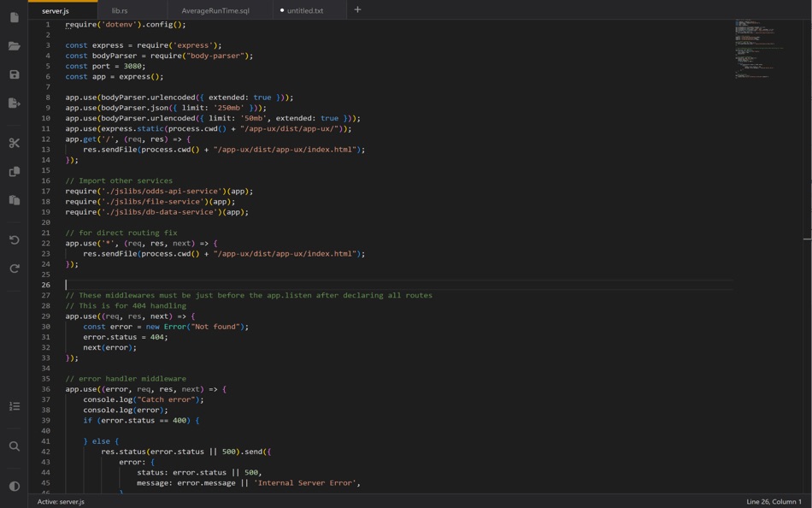
Task: Click the express.static line
Action: [x=209, y=128]
